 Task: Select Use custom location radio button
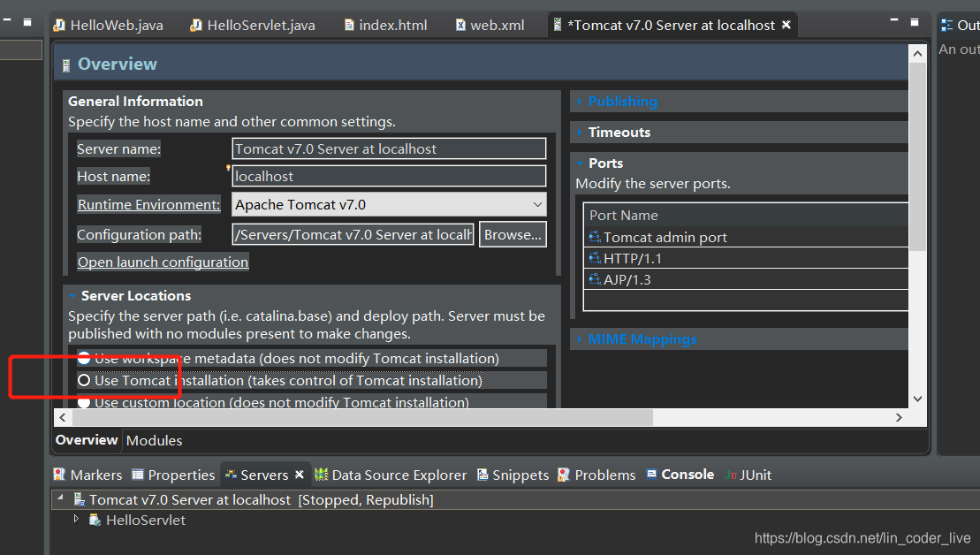(84, 402)
